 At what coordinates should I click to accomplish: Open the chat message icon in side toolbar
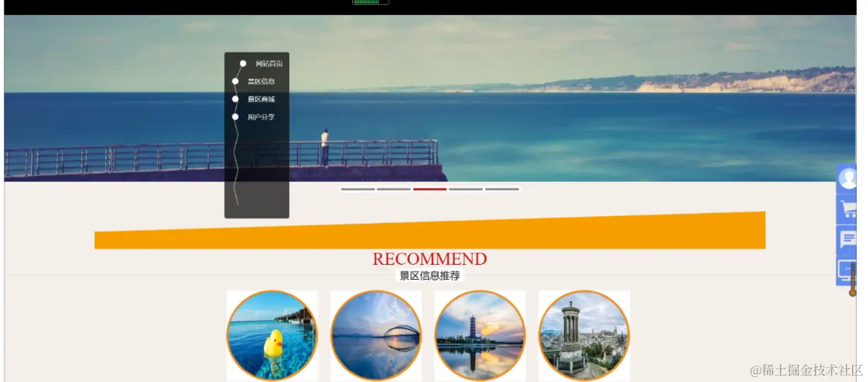[x=847, y=239]
